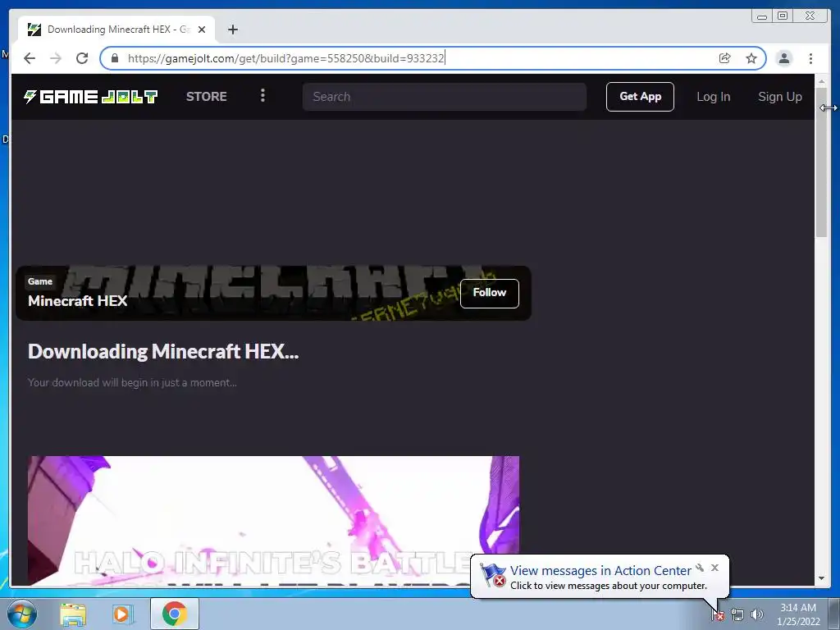The image size is (840, 630).
Task: Click the scrollbar up arrow
Action: coord(821,81)
